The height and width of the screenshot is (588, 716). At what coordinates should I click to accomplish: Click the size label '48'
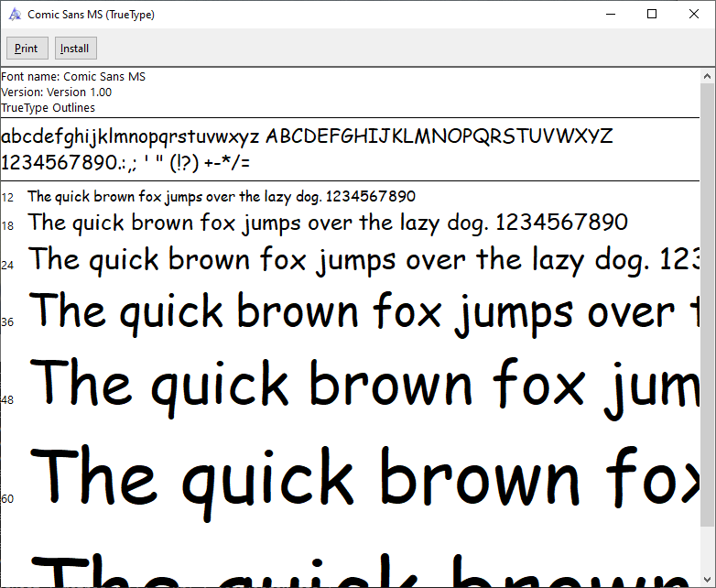[x=7, y=400]
